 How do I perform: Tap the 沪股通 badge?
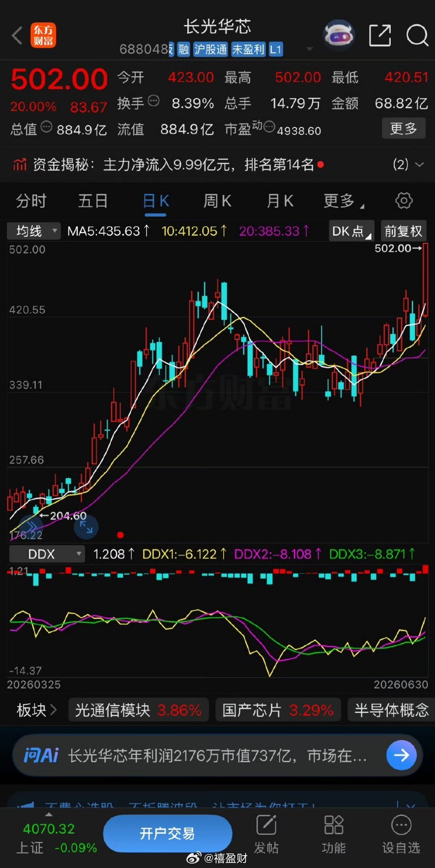click(x=210, y=49)
